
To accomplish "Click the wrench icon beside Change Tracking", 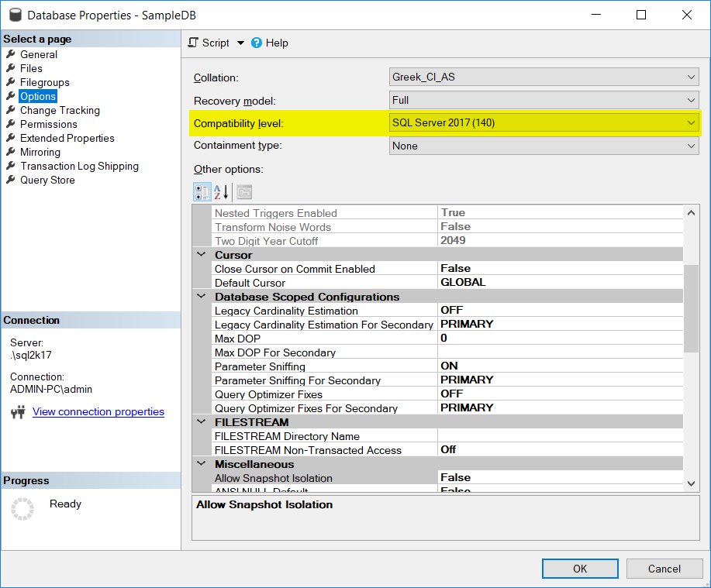I will [11, 110].
